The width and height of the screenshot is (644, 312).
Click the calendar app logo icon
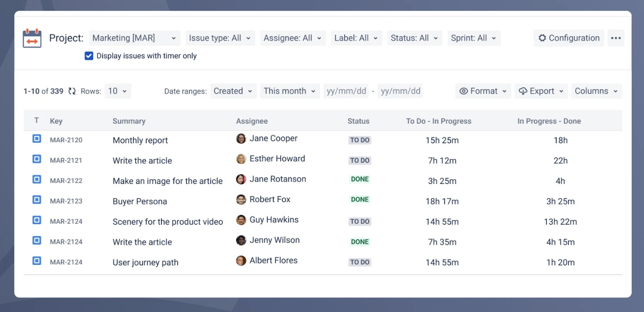[x=32, y=38]
